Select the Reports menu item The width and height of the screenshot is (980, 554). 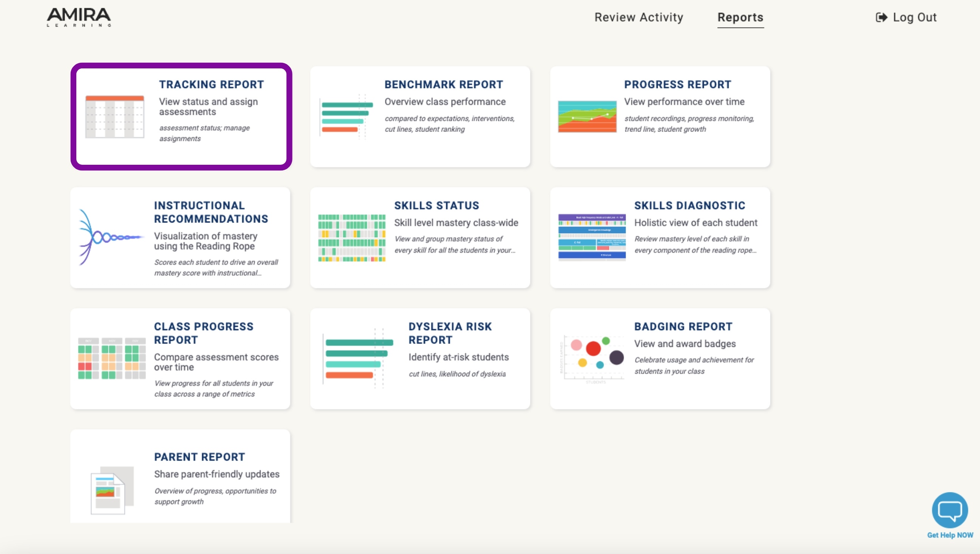(740, 17)
